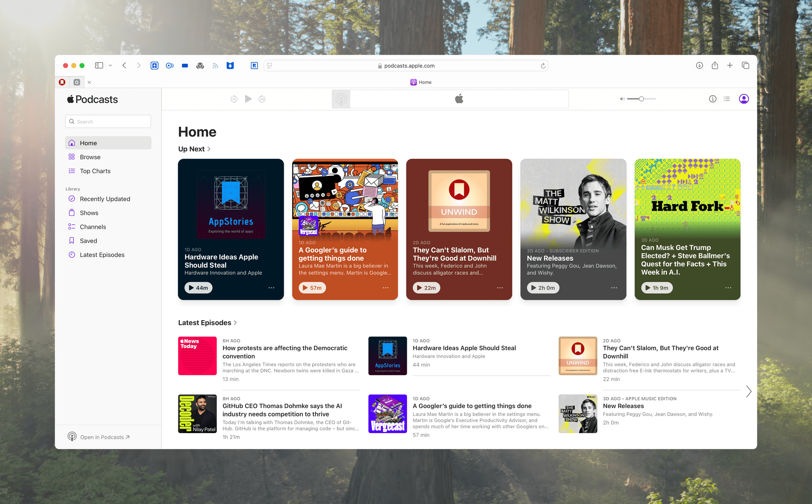Expand the Latest Episodes section chevron
812x504 pixels.
pyautogui.click(x=236, y=323)
